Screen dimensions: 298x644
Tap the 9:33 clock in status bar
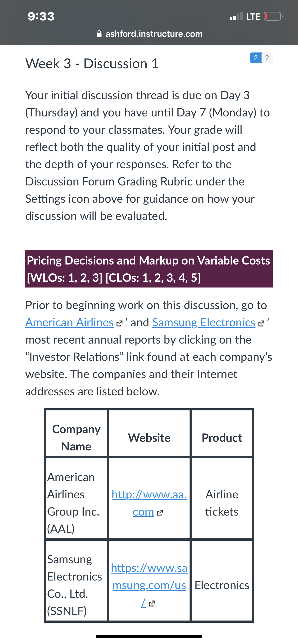[x=41, y=17]
